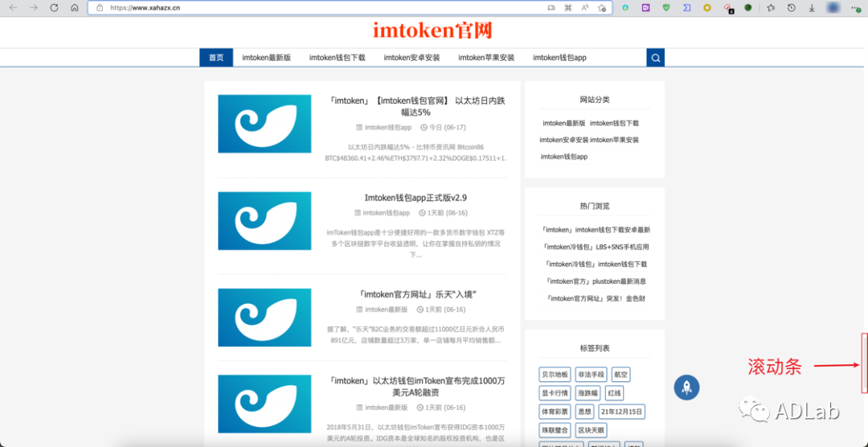Open the browser downloads arrow icon
The image size is (868, 447).
812,7
